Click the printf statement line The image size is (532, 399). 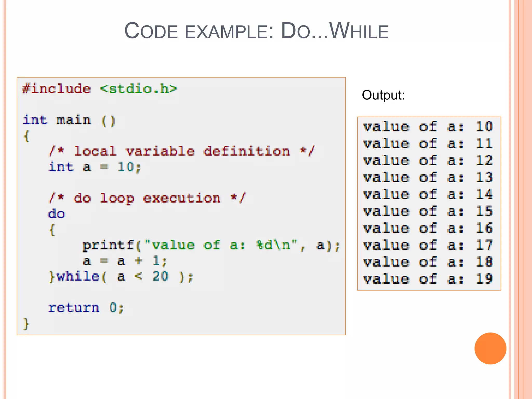point(211,245)
